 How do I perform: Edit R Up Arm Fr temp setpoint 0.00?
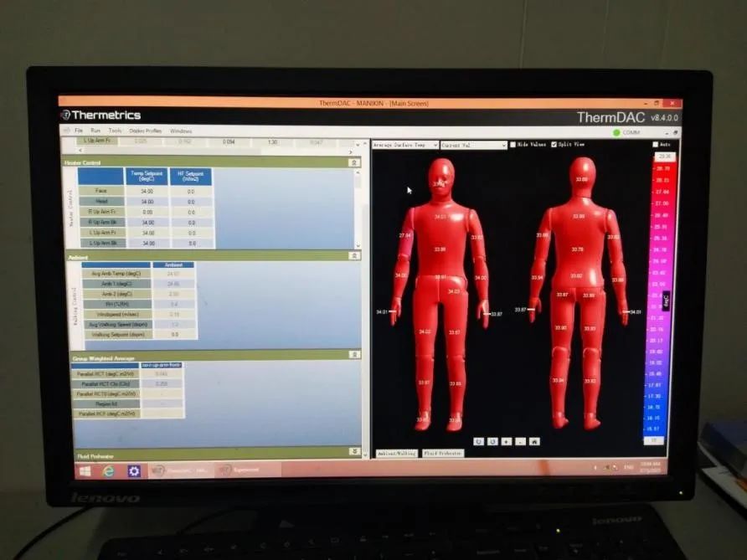point(147,212)
